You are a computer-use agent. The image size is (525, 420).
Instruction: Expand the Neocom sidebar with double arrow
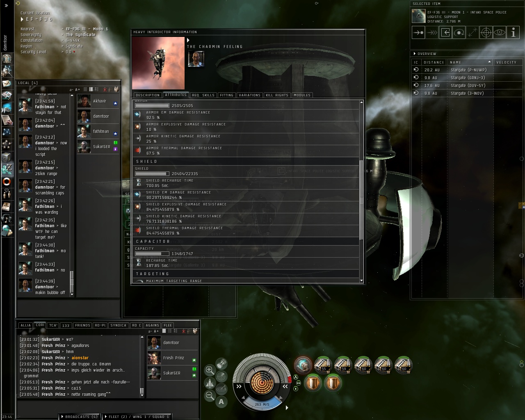(x=6, y=5)
